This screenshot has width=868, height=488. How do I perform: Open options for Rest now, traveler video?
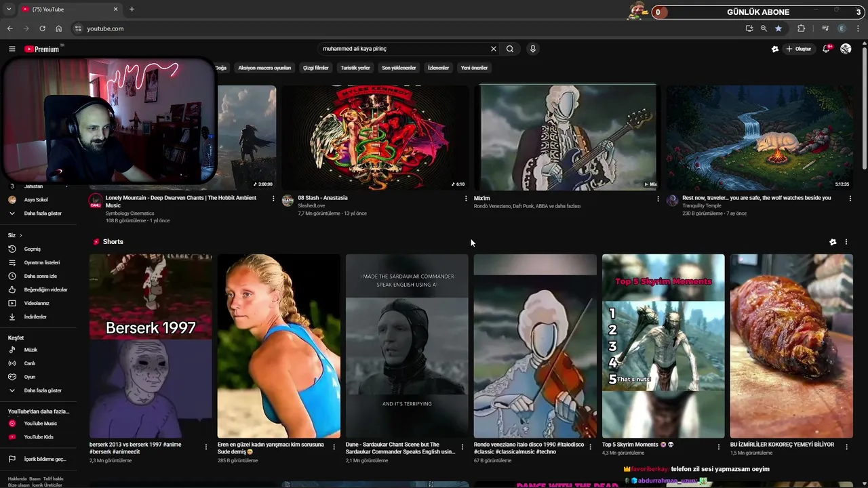point(850,199)
